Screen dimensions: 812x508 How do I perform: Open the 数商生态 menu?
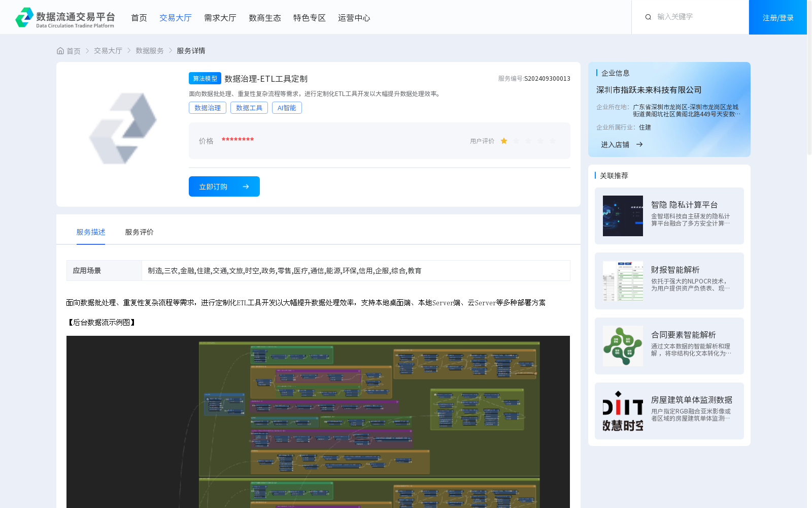pos(265,18)
